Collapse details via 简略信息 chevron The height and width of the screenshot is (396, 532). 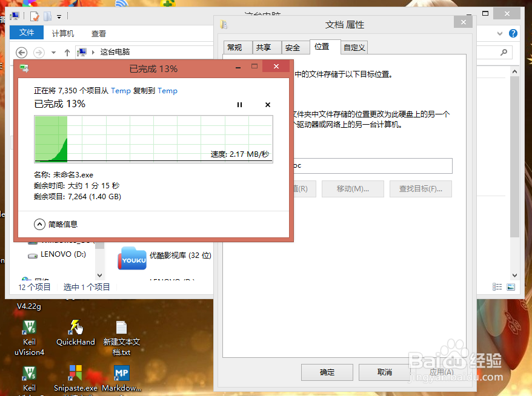[40, 224]
